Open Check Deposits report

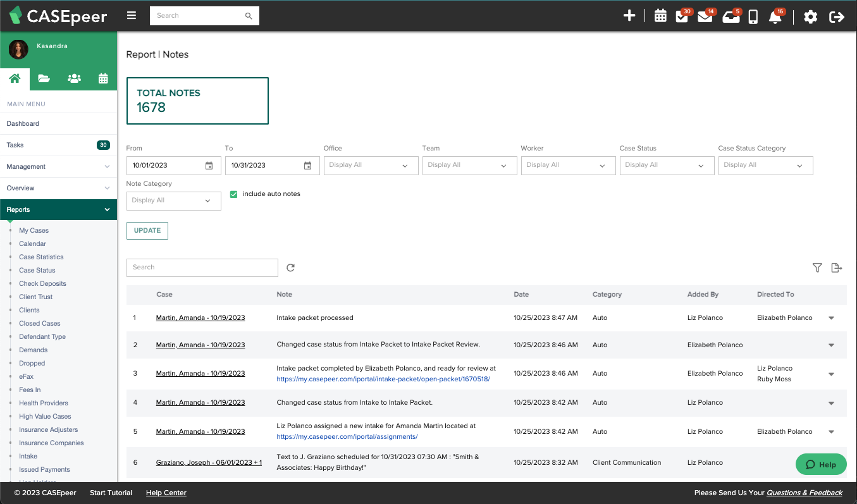pos(42,284)
